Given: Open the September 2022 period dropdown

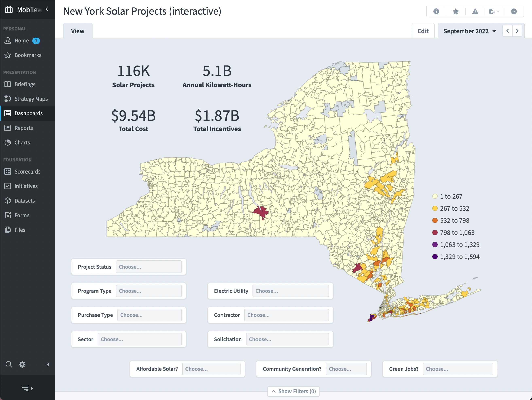Looking at the screenshot, I should pos(469,31).
